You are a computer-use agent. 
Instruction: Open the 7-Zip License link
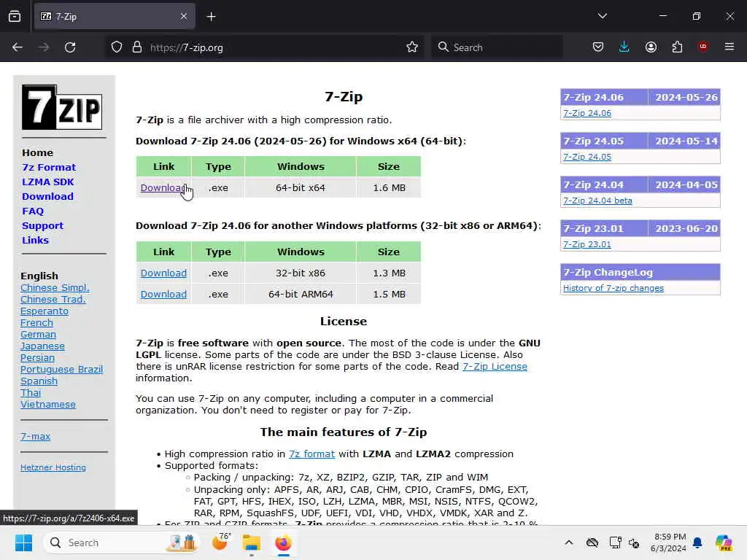coord(495,366)
